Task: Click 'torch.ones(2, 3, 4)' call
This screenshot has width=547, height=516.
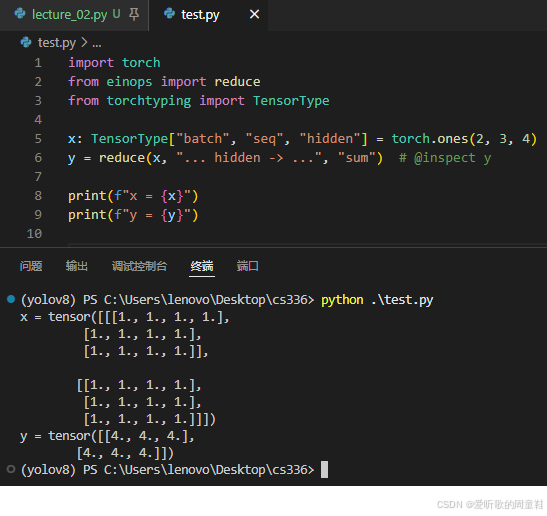Action: coord(464,139)
